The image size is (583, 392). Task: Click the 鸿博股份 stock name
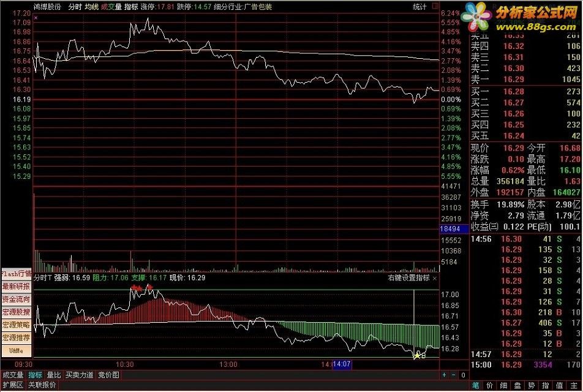(47, 7)
